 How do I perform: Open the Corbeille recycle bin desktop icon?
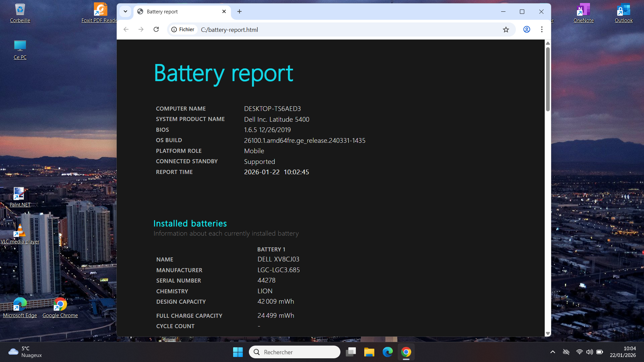tap(20, 13)
